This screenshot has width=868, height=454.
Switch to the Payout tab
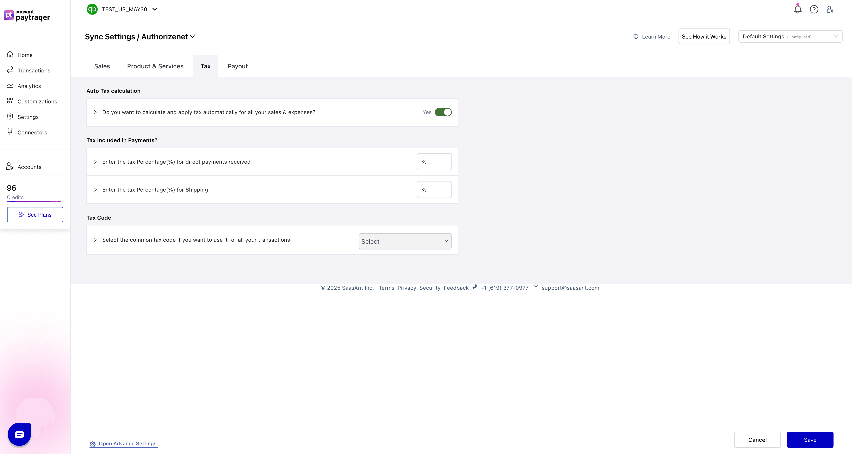(237, 66)
